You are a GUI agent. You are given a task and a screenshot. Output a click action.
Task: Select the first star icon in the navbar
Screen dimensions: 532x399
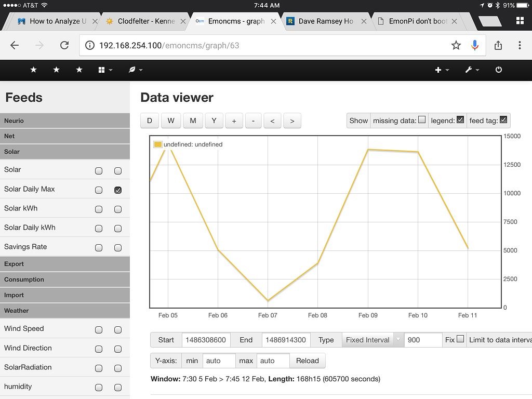(x=33, y=70)
